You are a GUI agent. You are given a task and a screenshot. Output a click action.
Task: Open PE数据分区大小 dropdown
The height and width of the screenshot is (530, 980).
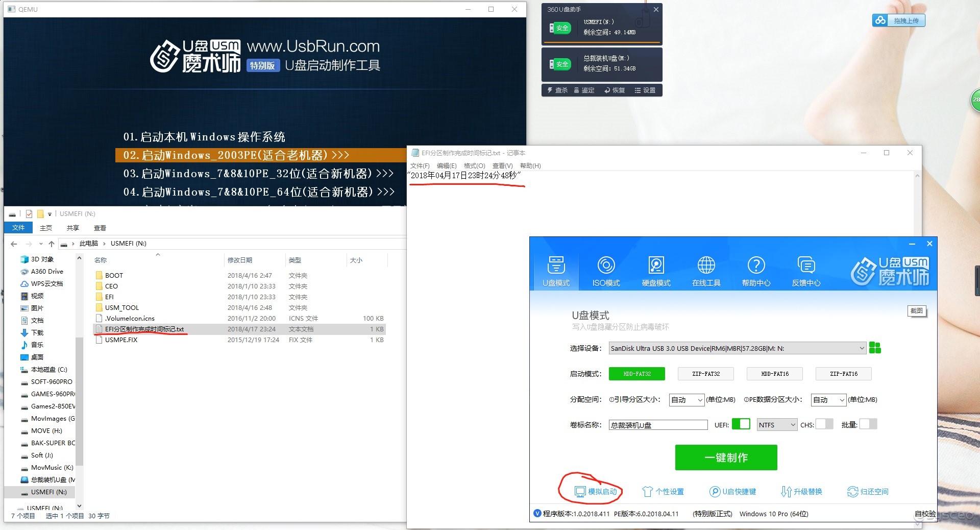(829, 400)
